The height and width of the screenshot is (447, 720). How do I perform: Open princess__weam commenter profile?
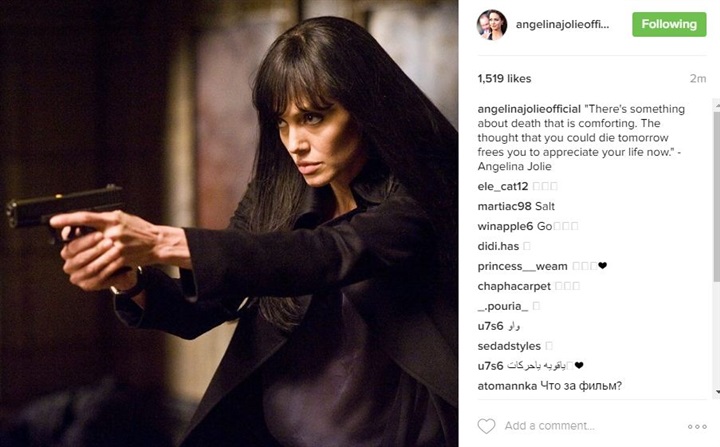[x=523, y=266]
